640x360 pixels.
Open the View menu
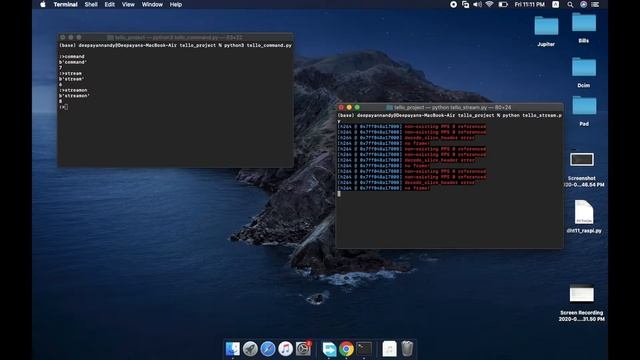coord(128,4)
